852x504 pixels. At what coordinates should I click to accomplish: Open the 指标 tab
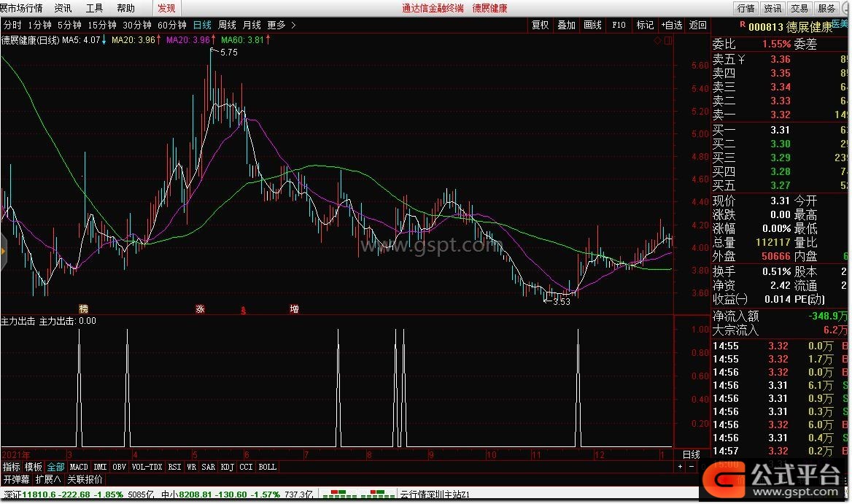coord(12,467)
